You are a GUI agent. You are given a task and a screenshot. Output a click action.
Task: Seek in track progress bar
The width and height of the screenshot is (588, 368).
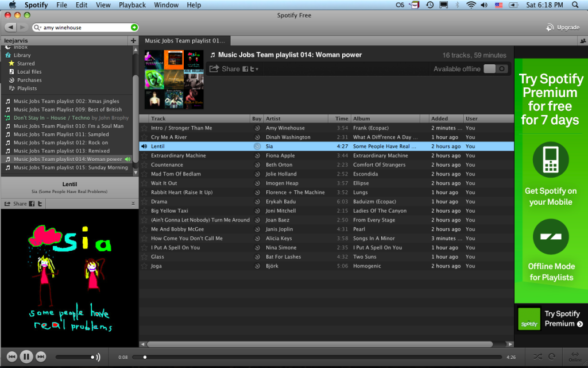(317, 357)
